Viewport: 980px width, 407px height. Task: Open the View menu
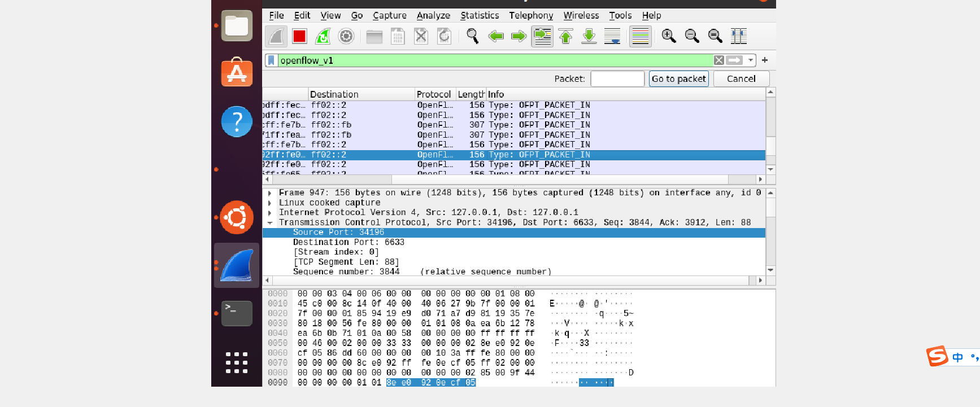click(330, 16)
